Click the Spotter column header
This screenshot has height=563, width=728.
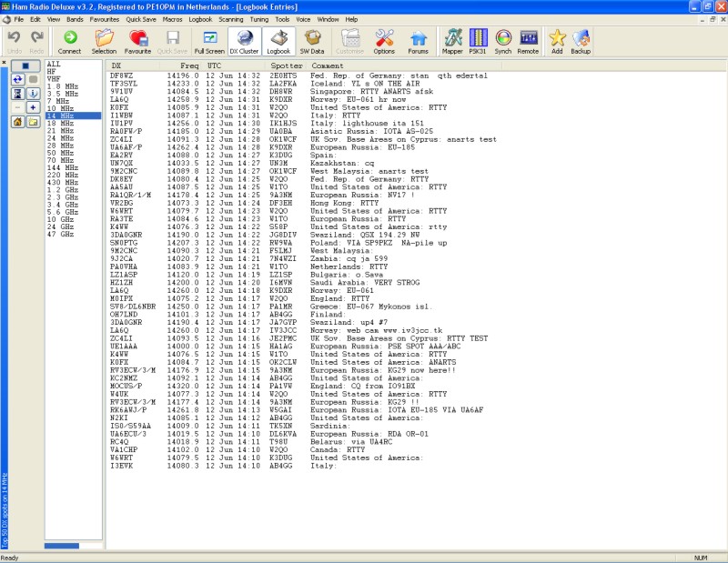pyautogui.click(x=287, y=65)
